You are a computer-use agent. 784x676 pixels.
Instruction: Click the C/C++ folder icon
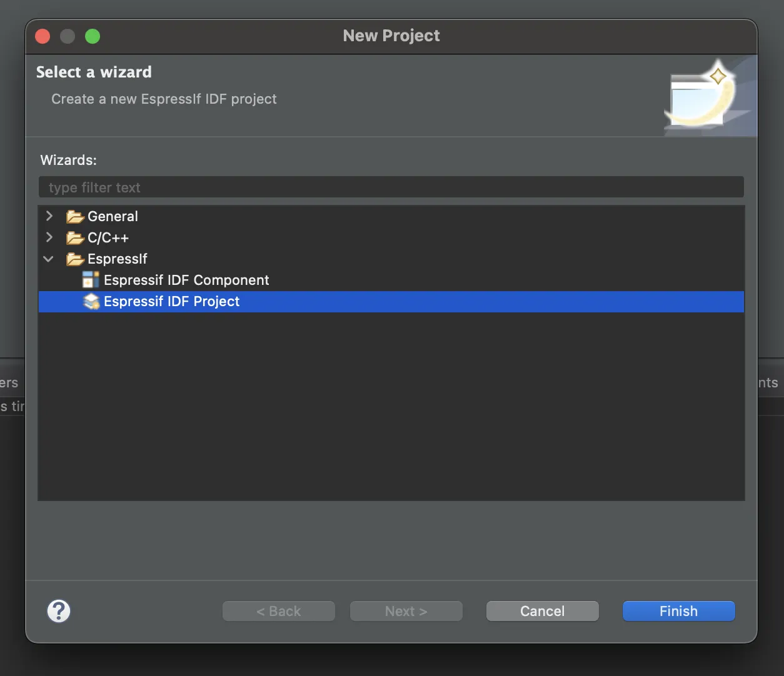pyautogui.click(x=75, y=238)
